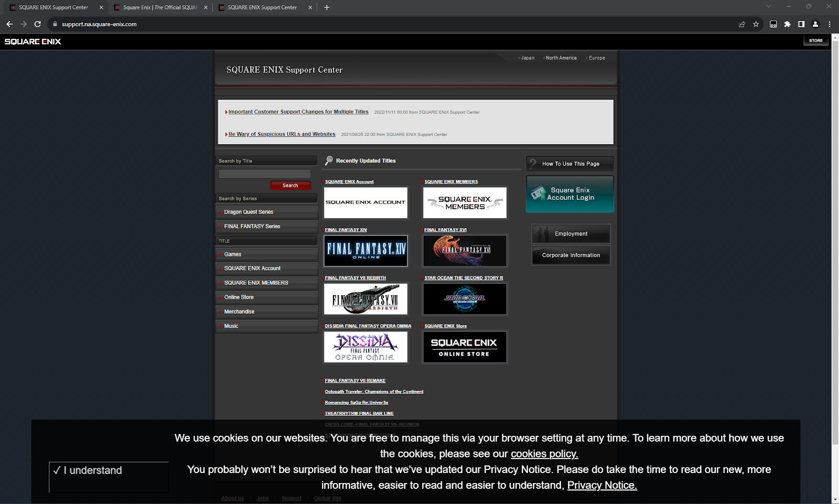The height and width of the screenshot is (504, 839).
Task: Open SQUARE ENIX MEMBERS sidebar item
Action: 266,283
